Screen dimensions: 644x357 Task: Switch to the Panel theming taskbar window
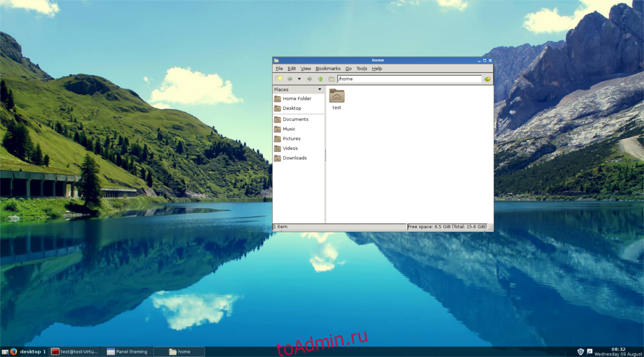click(x=127, y=352)
